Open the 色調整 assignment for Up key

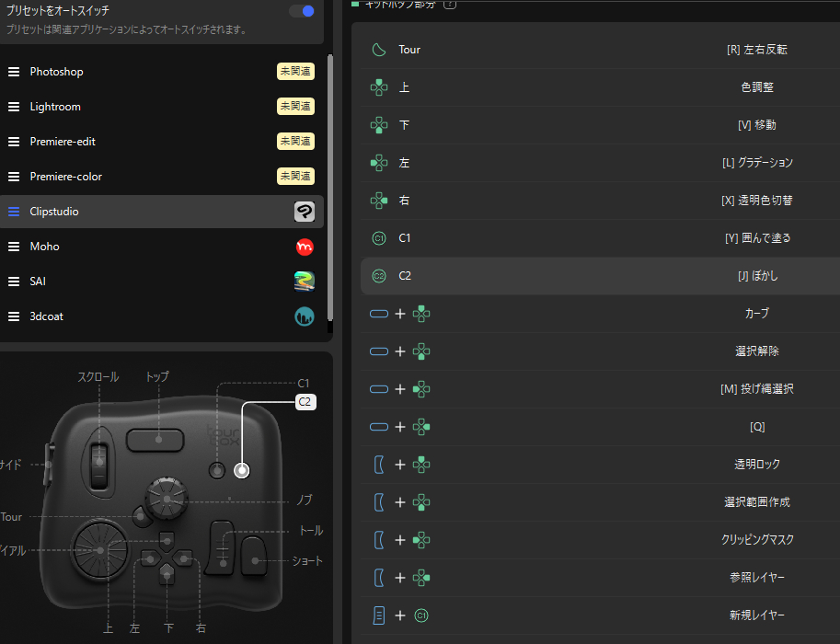point(756,87)
